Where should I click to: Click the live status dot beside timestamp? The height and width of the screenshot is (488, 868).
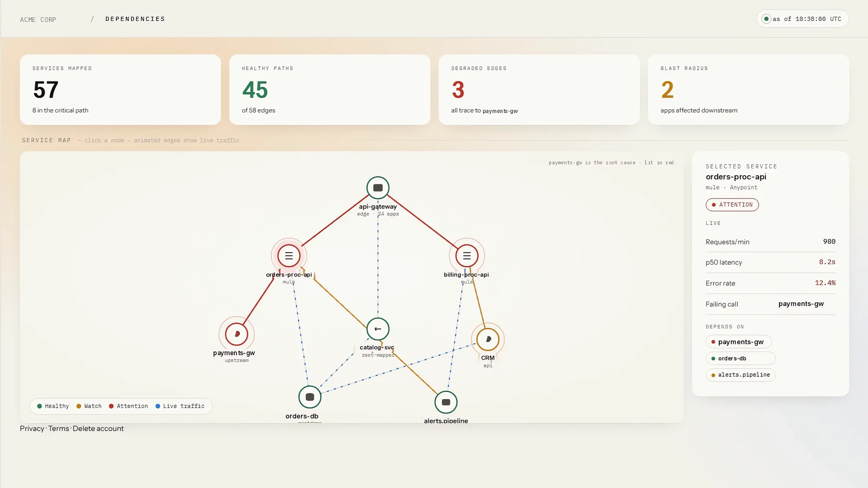[766, 19]
